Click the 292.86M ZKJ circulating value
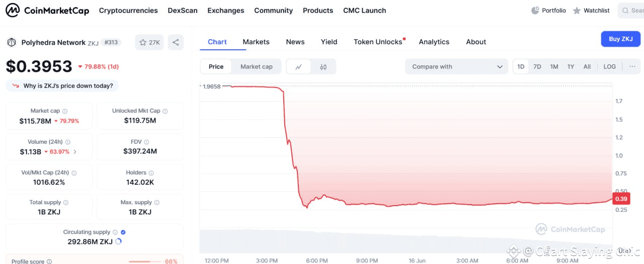Image resolution: width=644 pixels, height=264 pixels. pos(90,241)
